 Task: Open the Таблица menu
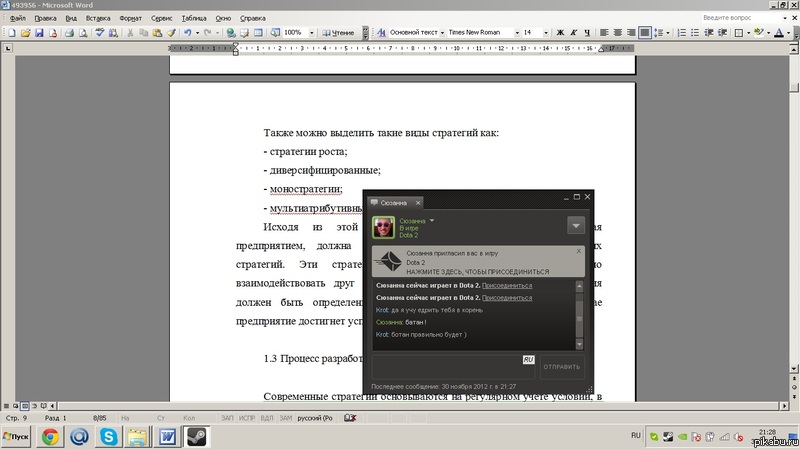(194, 18)
